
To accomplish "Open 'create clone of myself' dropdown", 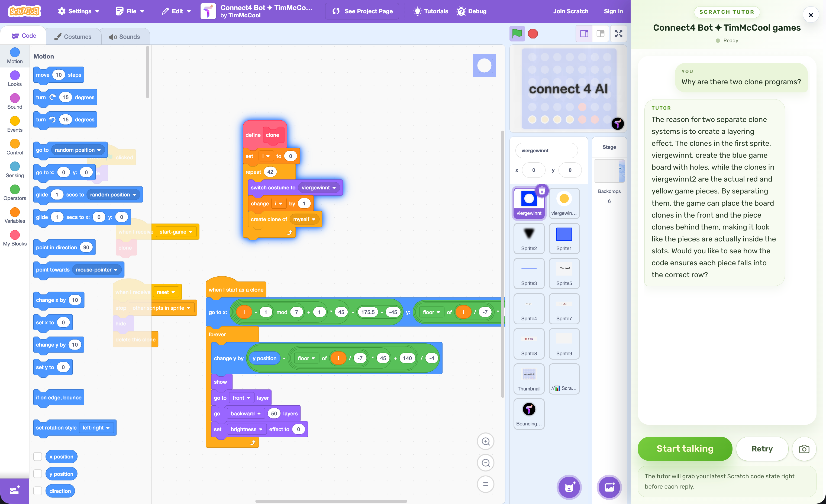I will coord(304,219).
